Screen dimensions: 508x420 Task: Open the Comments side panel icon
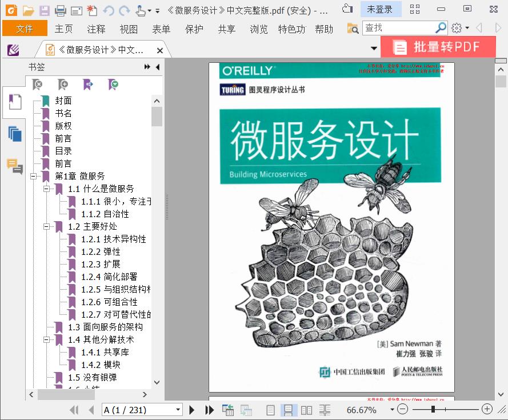(15, 166)
